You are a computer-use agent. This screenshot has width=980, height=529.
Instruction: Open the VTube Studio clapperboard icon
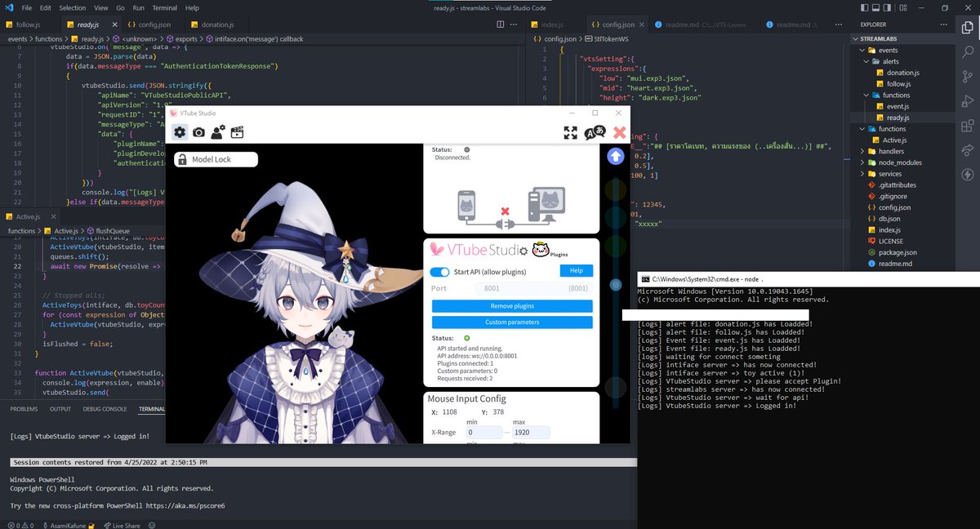point(238,131)
